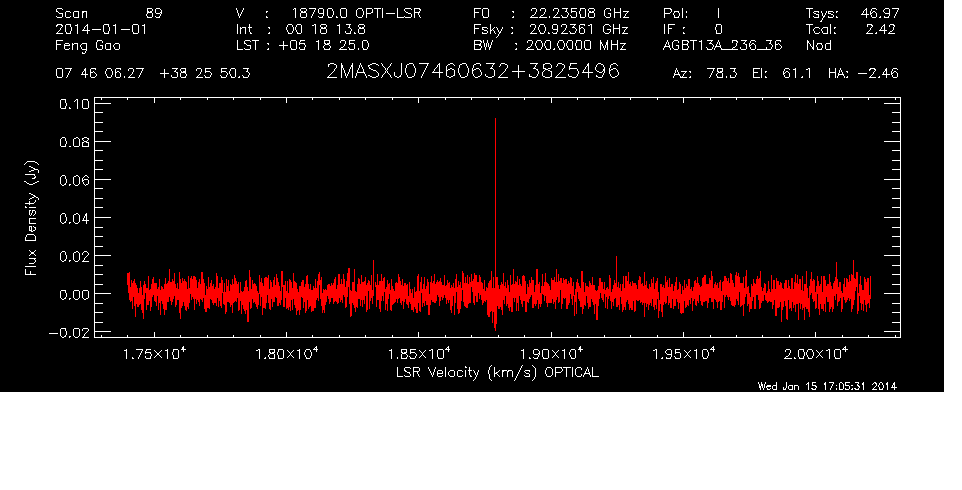Screen dimensions: 962x490
Task: Click the y-axis tick label 0.06
Action: coord(74,180)
